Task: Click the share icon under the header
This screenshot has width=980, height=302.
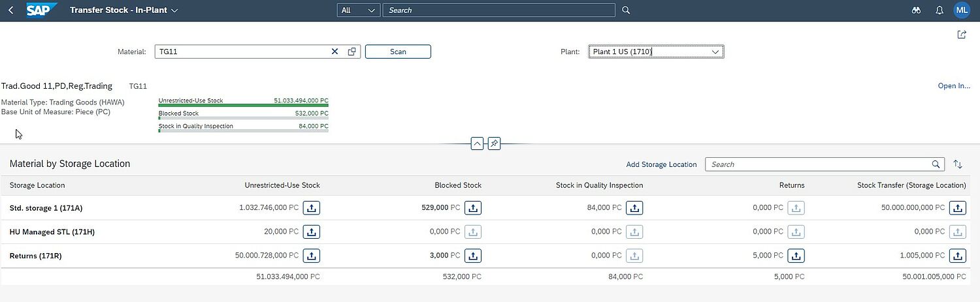Action: click(962, 35)
